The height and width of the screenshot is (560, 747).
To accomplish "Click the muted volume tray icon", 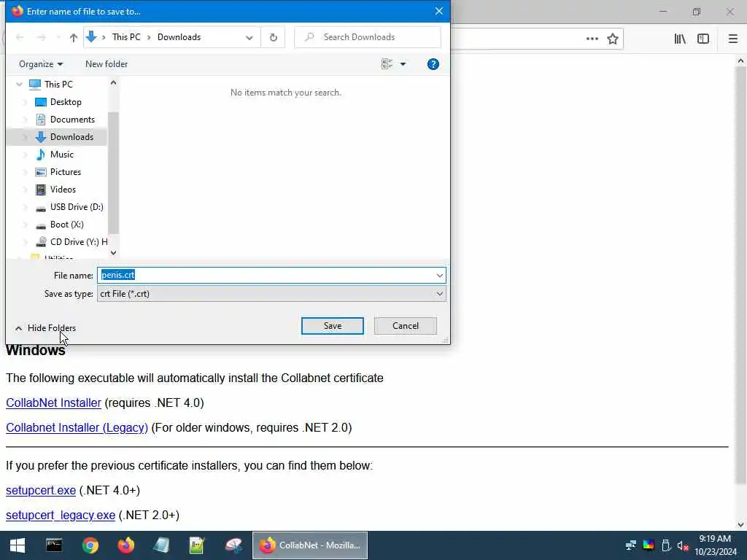I will point(683,545).
